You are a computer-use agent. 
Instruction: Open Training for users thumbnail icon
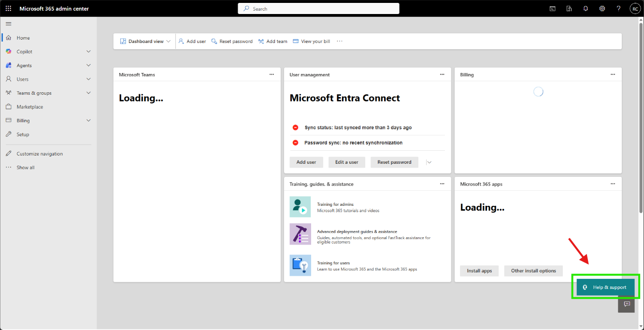click(300, 265)
